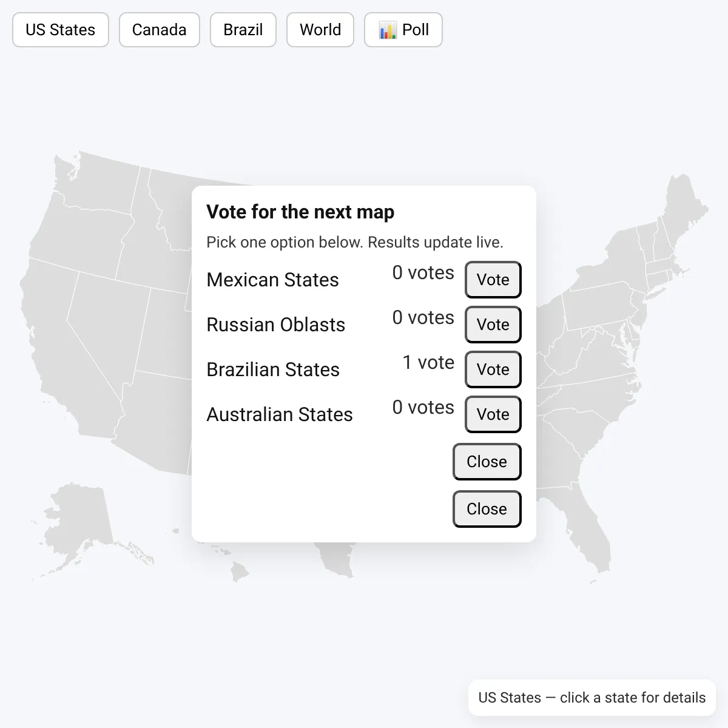728x728 pixels.
Task: Select the Brazil map tab
Action: pyautogui.click(x=243, y=30)
